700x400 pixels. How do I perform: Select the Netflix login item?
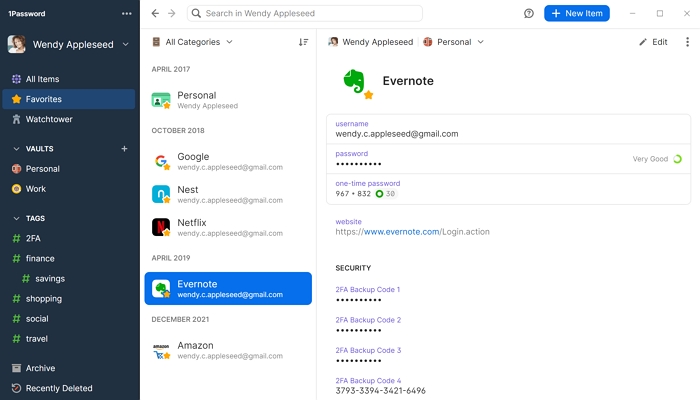(x=228, y=227)
